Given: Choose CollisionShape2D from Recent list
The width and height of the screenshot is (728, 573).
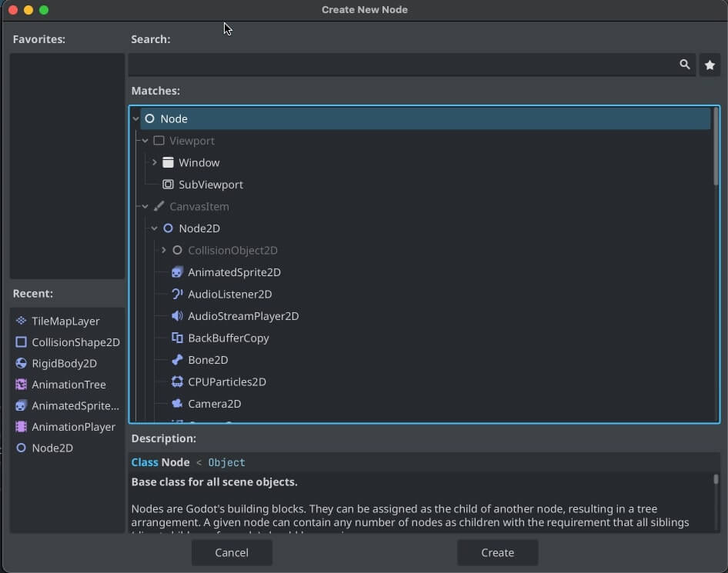Looking at the screenshot, I should click(75, 342).
